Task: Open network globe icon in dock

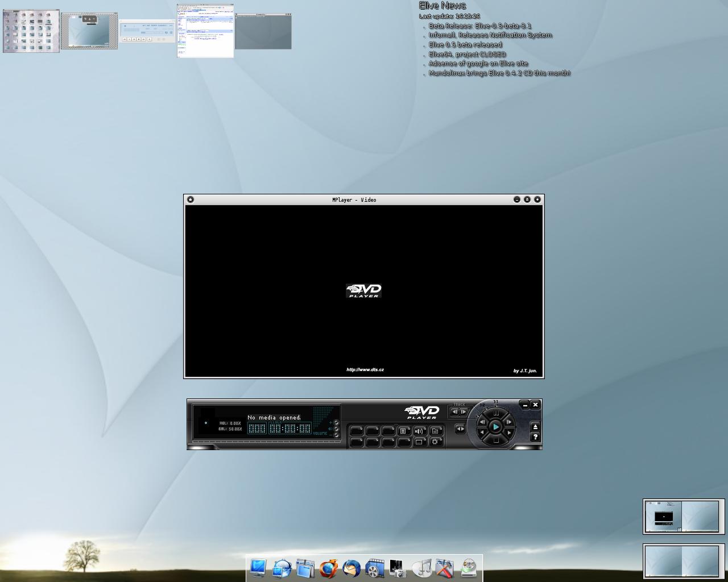Action: click(x=282, y=568)
